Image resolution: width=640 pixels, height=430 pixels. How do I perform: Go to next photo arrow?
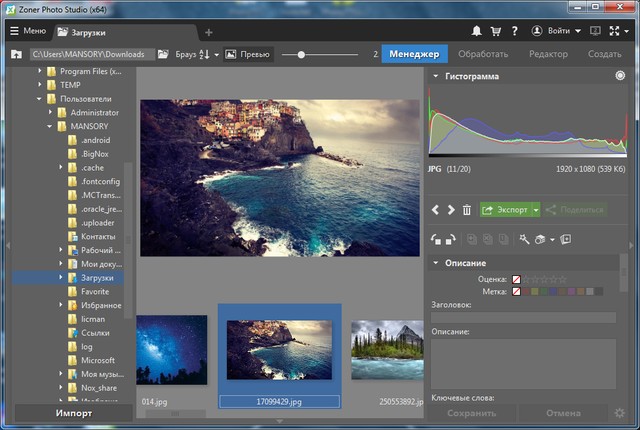click(x=450, y=210)
